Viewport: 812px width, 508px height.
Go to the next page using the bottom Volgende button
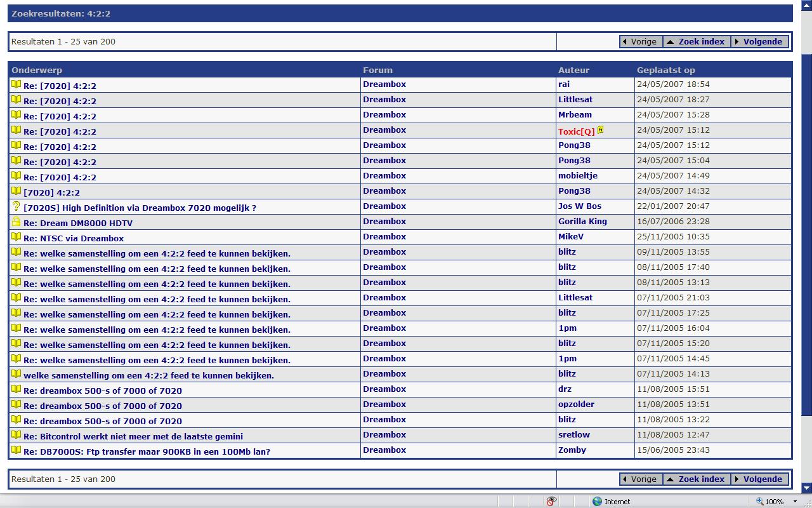759,479
